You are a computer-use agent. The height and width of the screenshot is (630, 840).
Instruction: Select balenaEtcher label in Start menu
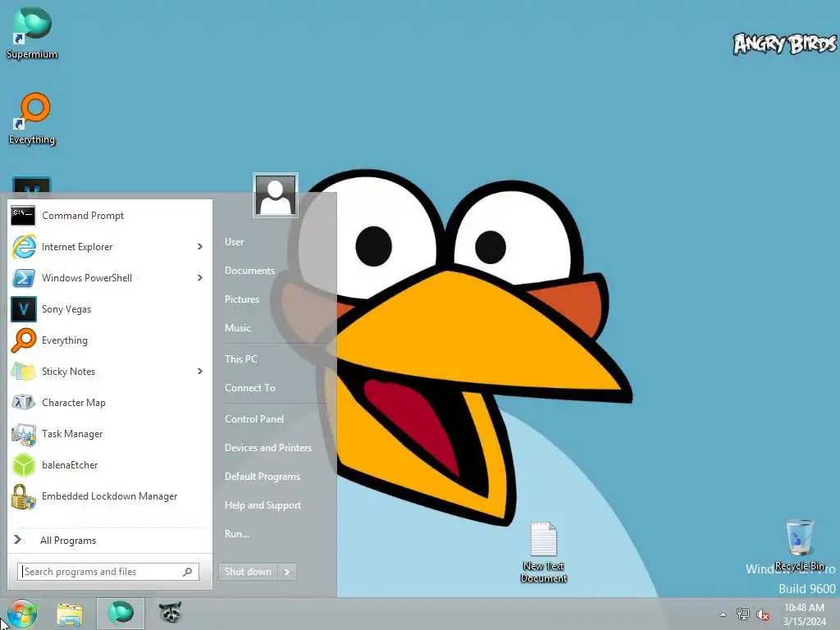point(70,465)
